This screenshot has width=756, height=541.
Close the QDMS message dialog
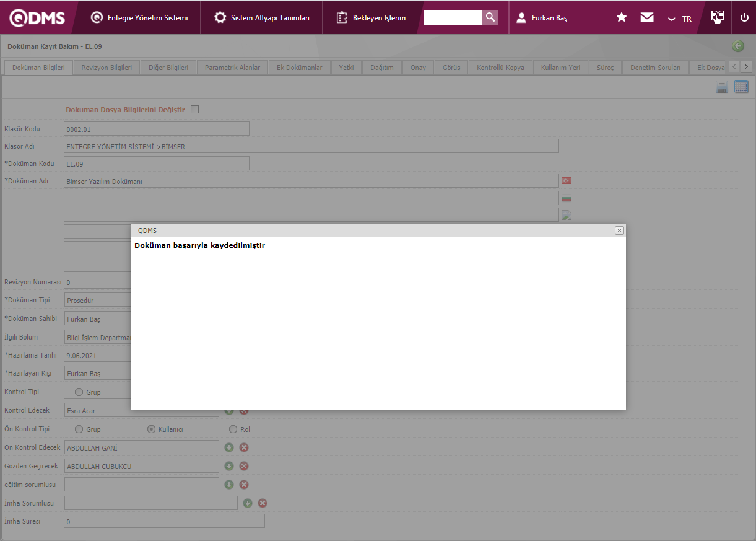click(619, 231)
